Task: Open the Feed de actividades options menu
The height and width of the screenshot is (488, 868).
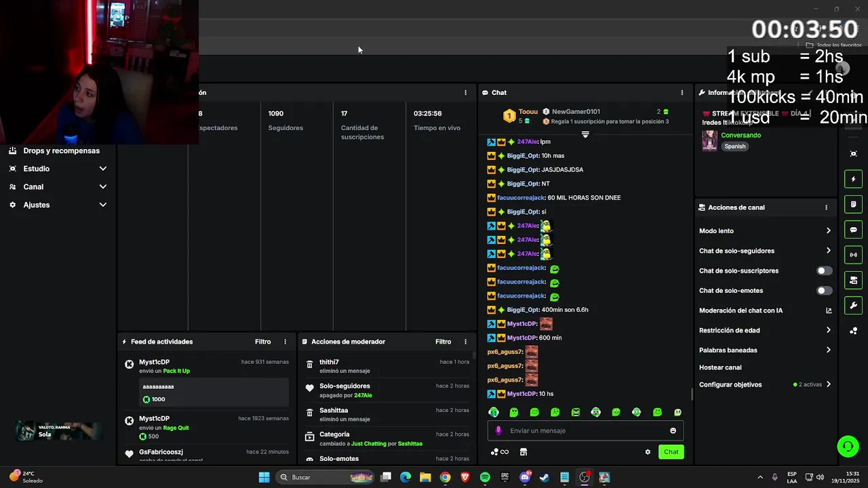Action: click(x=285, y=342)
